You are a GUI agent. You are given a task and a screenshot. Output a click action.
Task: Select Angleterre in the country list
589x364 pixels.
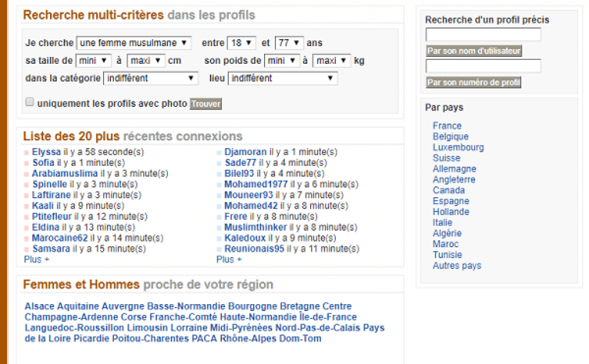(x=454, y=179)
